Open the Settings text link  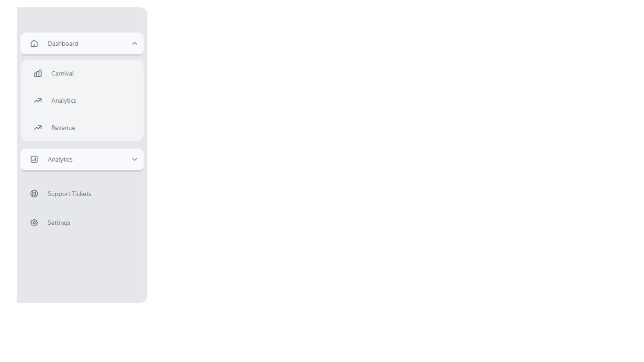59,222
